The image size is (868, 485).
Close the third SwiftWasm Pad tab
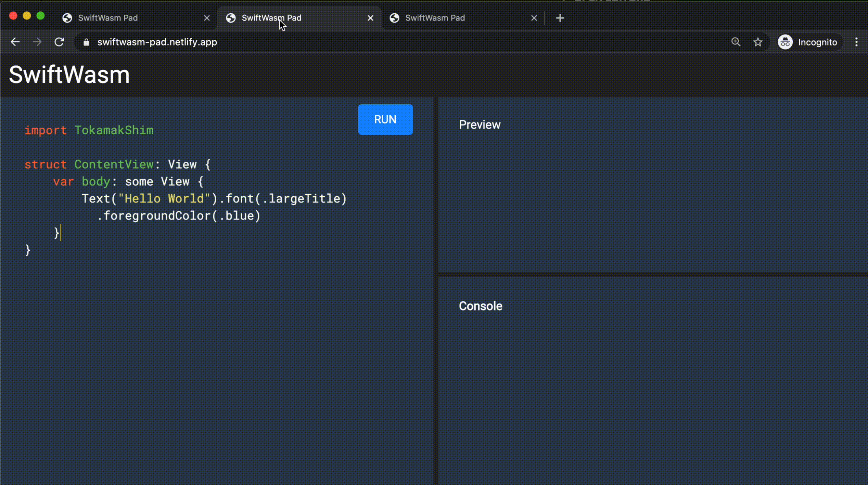point(534,18)
